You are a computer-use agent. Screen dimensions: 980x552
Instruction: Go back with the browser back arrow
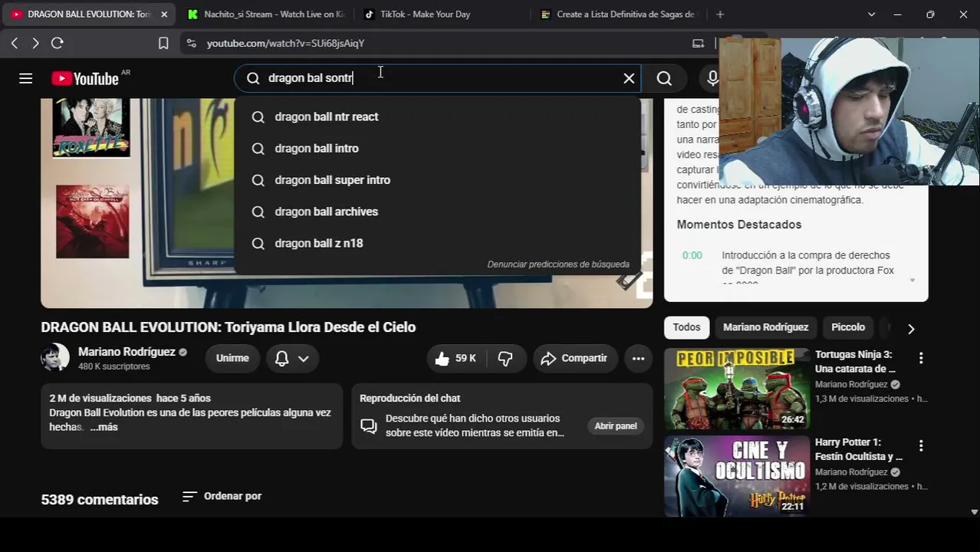15,44
